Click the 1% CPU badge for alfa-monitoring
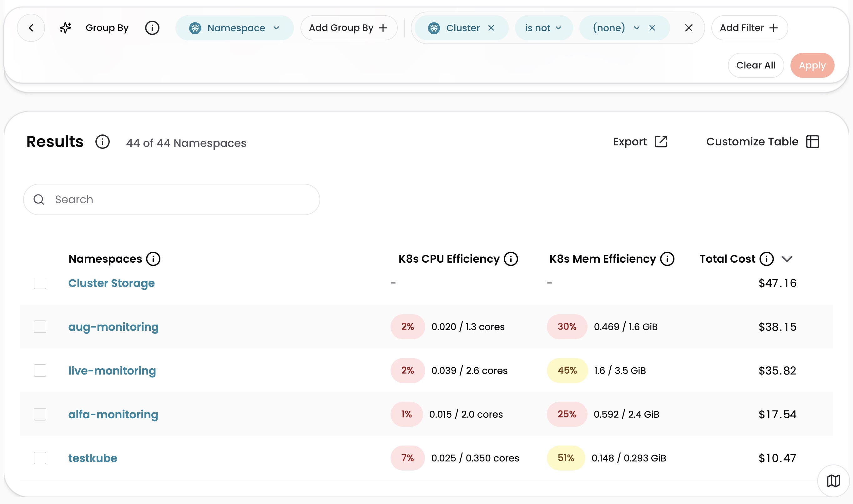The image size is (853, 504). click(406, 414)
